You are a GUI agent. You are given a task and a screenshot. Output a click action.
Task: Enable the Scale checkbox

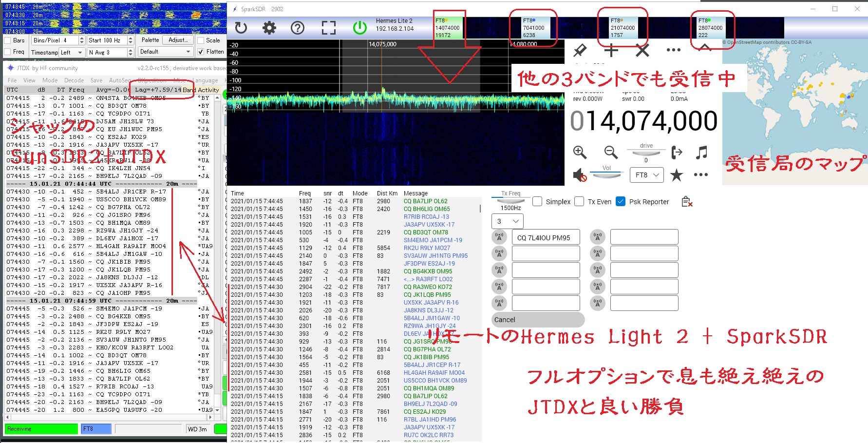tap(200, 40)
